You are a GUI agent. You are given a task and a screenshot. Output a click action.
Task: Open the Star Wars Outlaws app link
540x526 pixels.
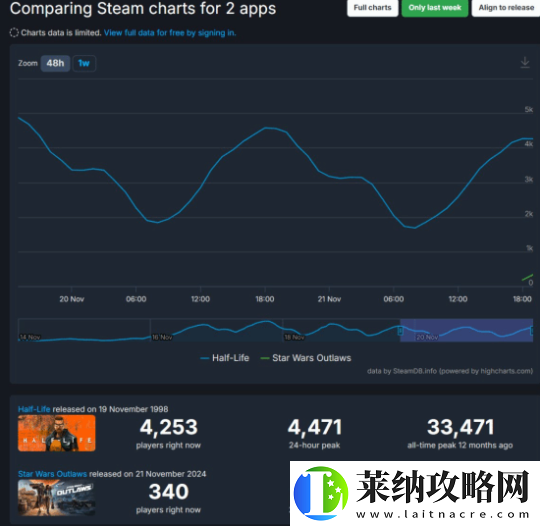pos(52,474)
